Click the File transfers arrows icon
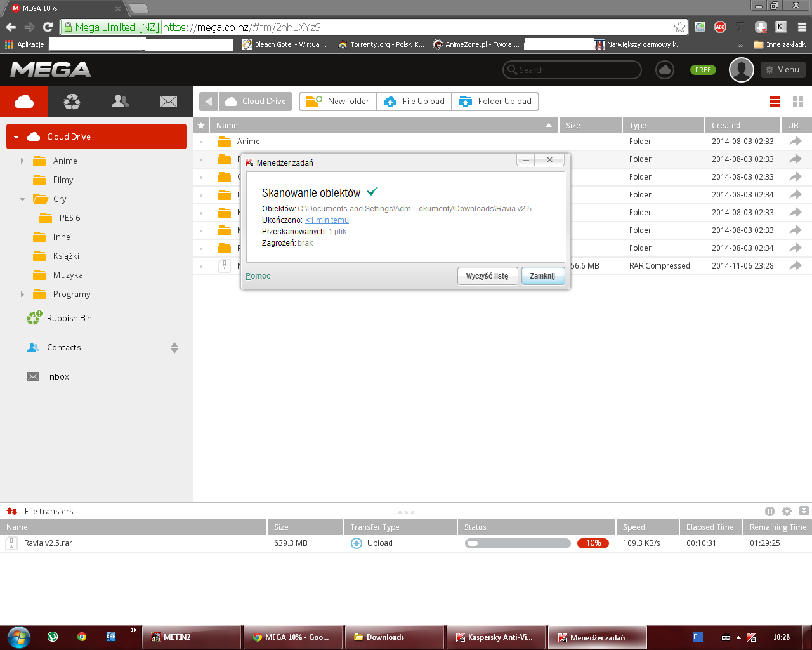Image resolution: width=812 pixels, height=650 pixels. coord(11,512)
